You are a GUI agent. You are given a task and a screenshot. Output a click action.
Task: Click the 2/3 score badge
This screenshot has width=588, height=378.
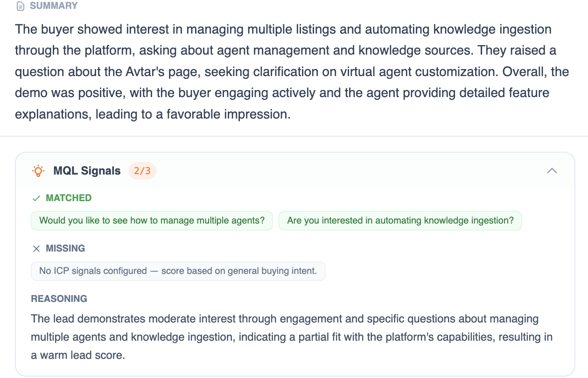(x=142, y=171)
